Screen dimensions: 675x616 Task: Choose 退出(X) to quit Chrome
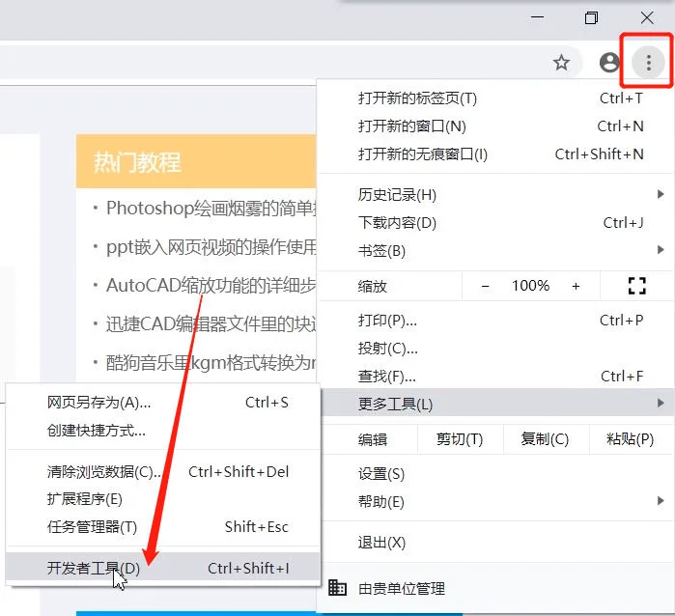[495, 543]
